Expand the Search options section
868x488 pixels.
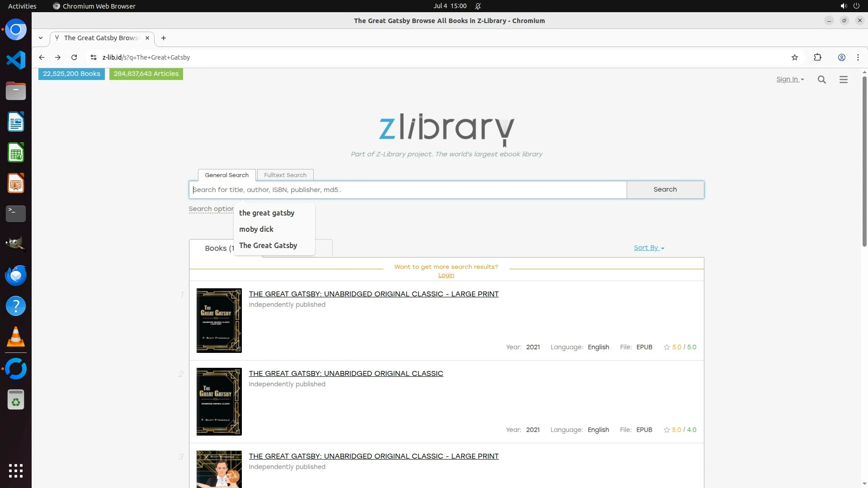point(211,209)
